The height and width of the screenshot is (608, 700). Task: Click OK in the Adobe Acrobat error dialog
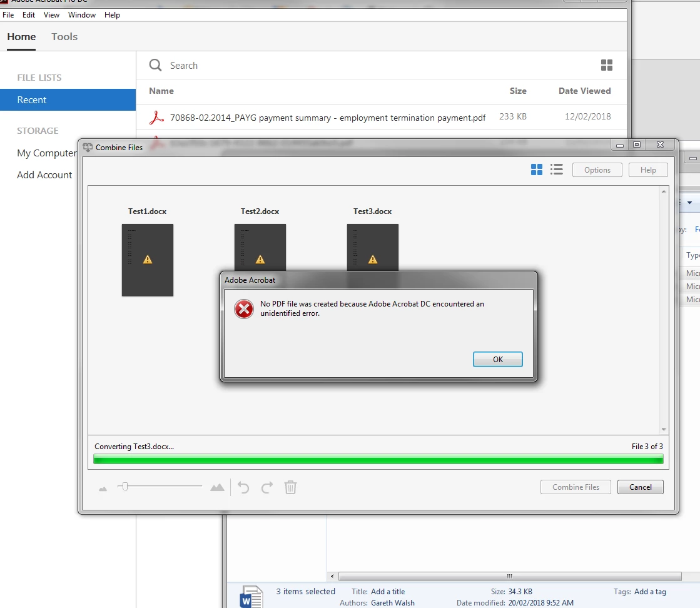497,359
